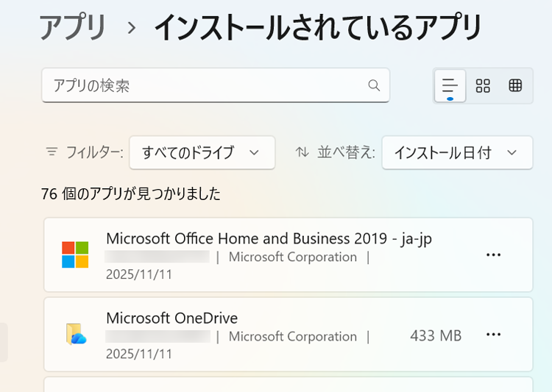
Task: Switch to grid view layout
Action: [x=483, y=85]
